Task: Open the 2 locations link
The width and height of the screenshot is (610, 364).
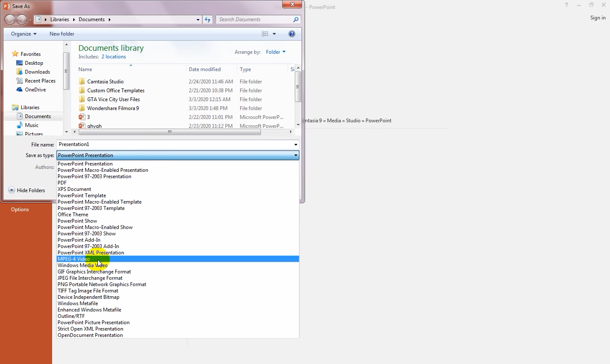Action: pos(114,57)
